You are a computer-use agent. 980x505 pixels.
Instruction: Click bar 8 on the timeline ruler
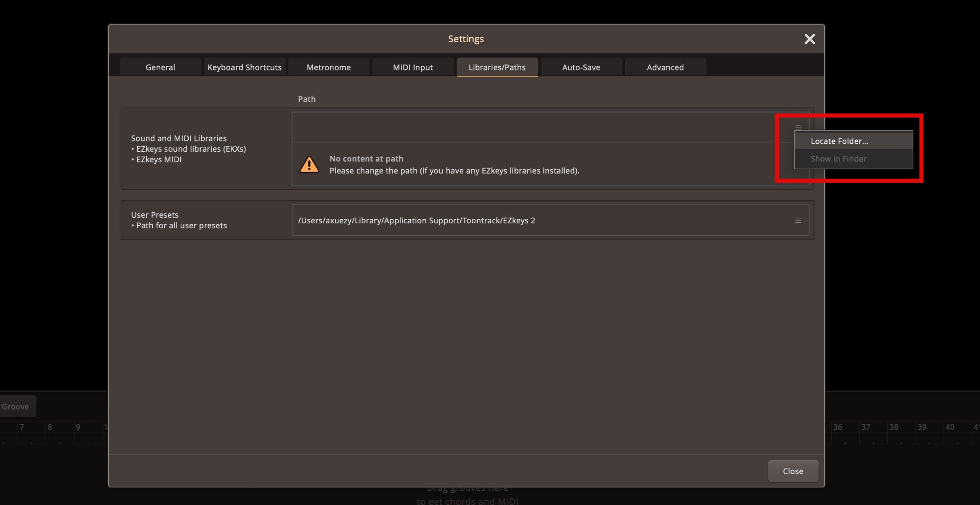50,427
